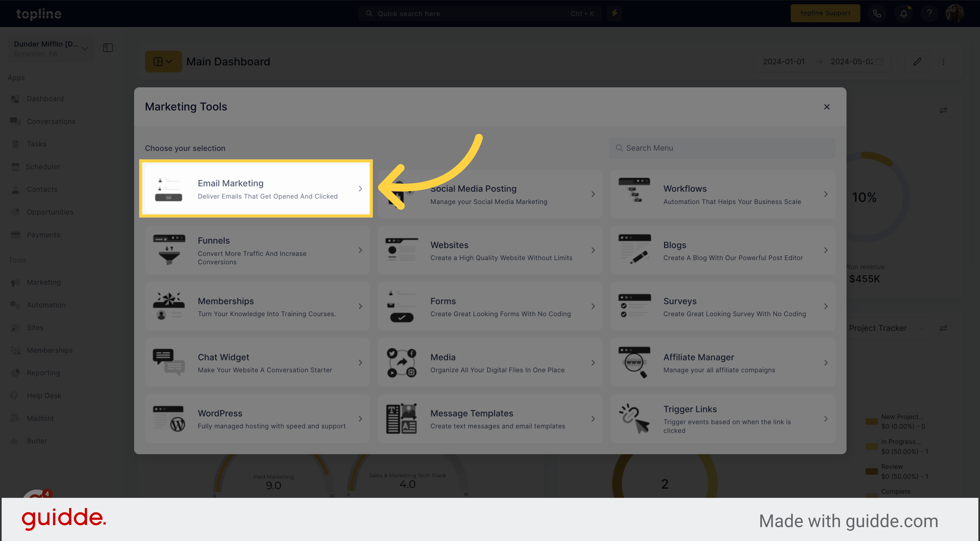Viewport: 980px width, 541px height.
Task: Click the Reporting pie chart icon
Action: point(15,373)
